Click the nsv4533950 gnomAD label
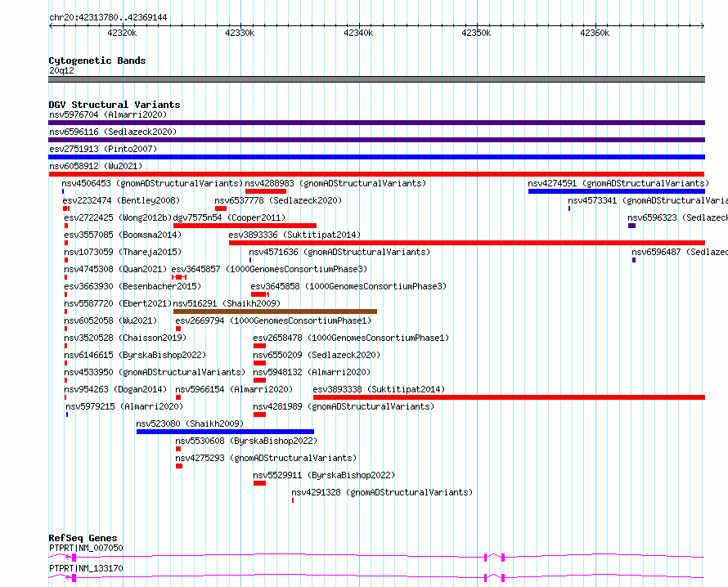Viewport: 728px width, 587px height. pos(155,372)
